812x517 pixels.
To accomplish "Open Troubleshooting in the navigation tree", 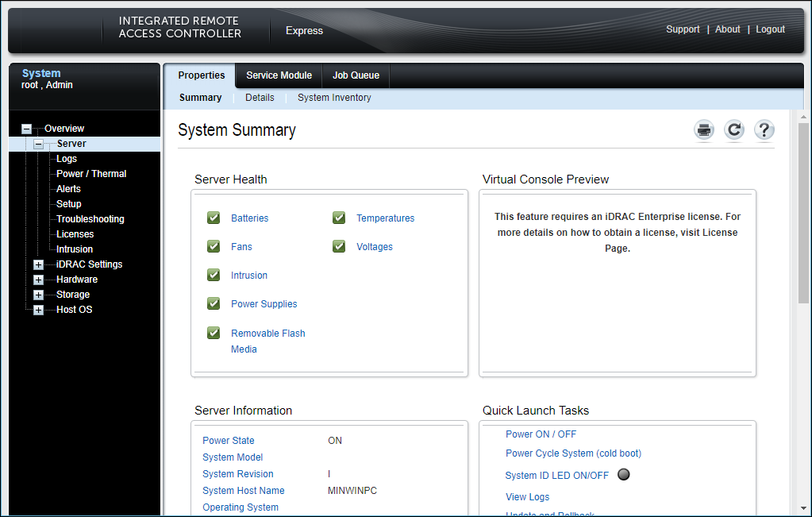I will (90, 218).
